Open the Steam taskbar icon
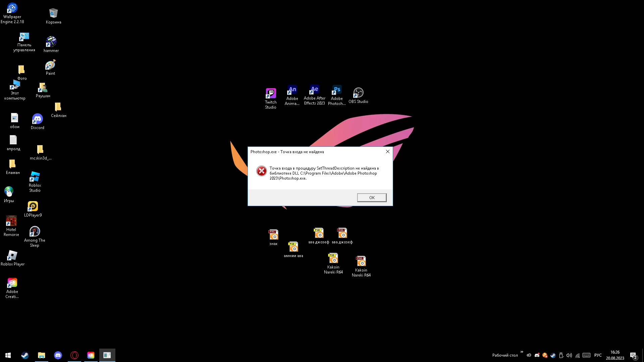Viewport: 644px width, 362px height. point(25,355)
